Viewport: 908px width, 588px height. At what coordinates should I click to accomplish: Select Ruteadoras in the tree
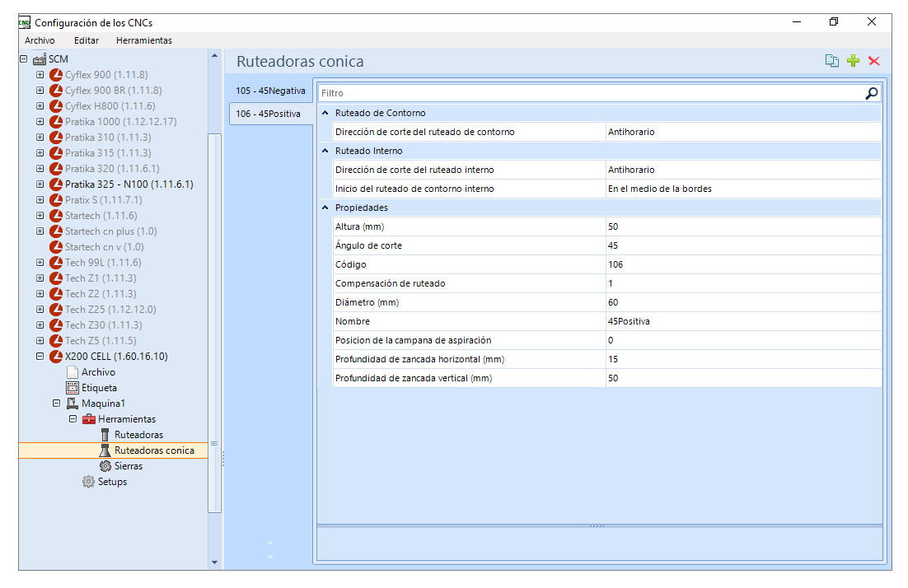(x=138, y=435)
